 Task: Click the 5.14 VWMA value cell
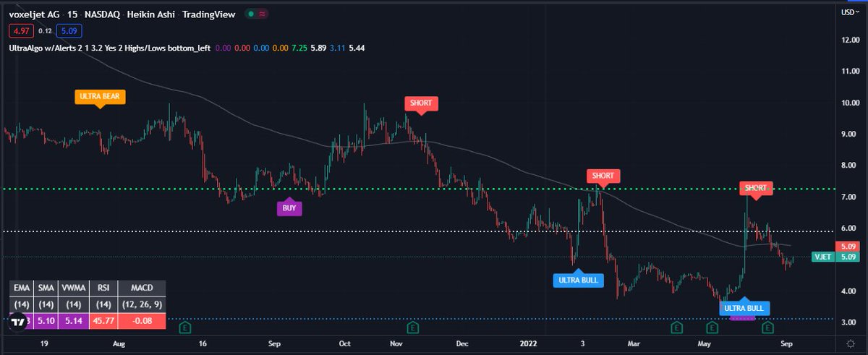(x=72, y=321)
